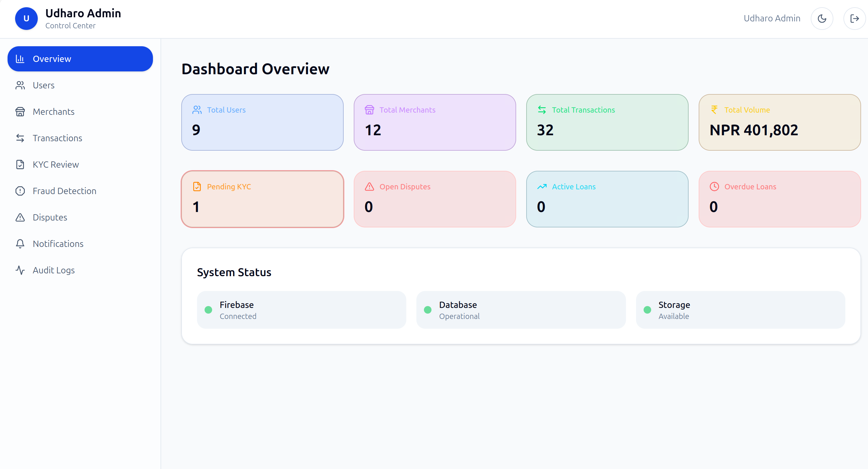Click the Disputes warning triangle icon
Screen dimensions: 868x469
point(20,217)
